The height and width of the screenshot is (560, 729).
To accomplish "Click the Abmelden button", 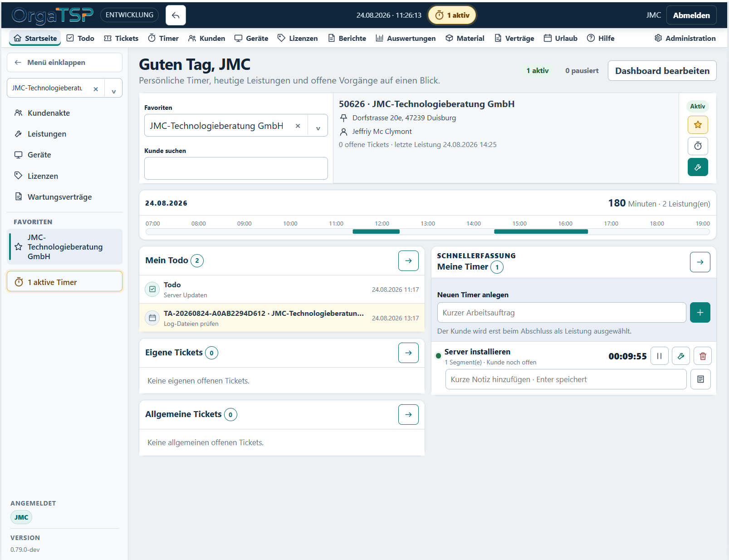I will coord(691,15).
